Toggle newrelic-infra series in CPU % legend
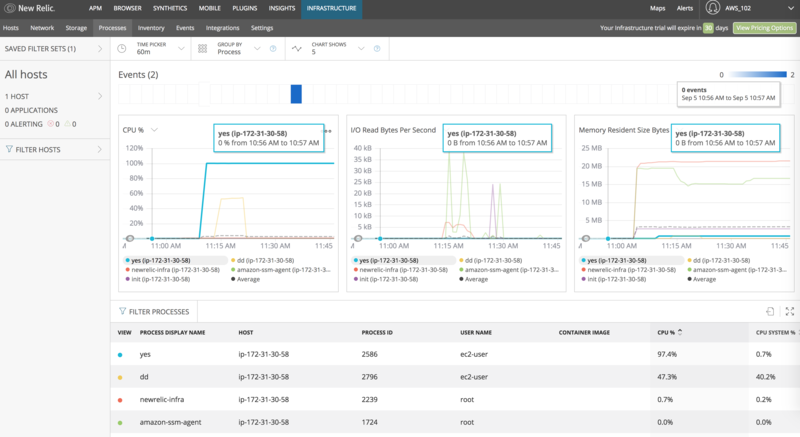Screen dimensions: 800x437 (172, 270)
